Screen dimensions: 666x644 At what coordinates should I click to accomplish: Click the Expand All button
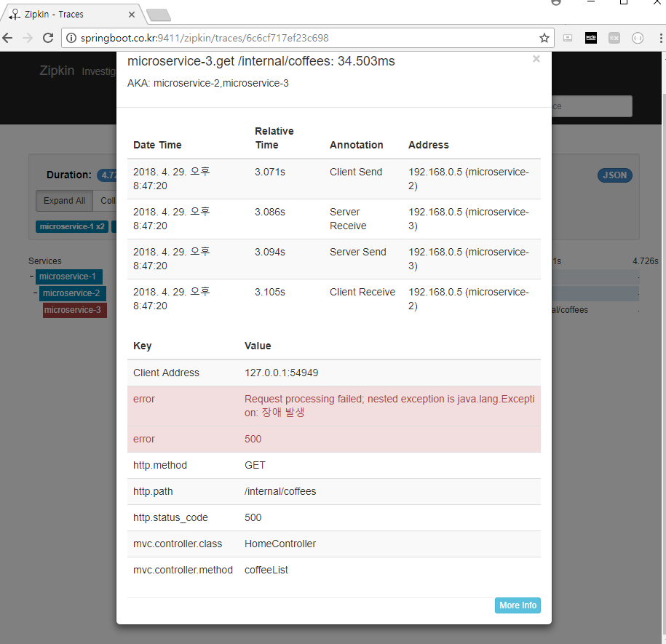64,201
